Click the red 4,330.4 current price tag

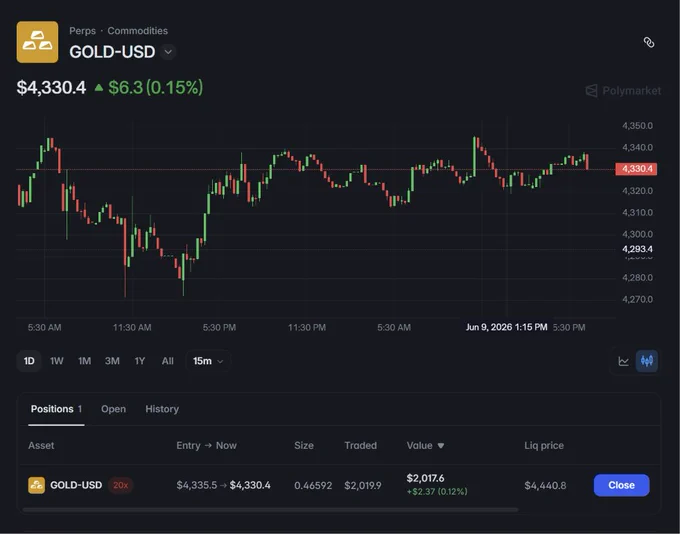coord(636,169)
